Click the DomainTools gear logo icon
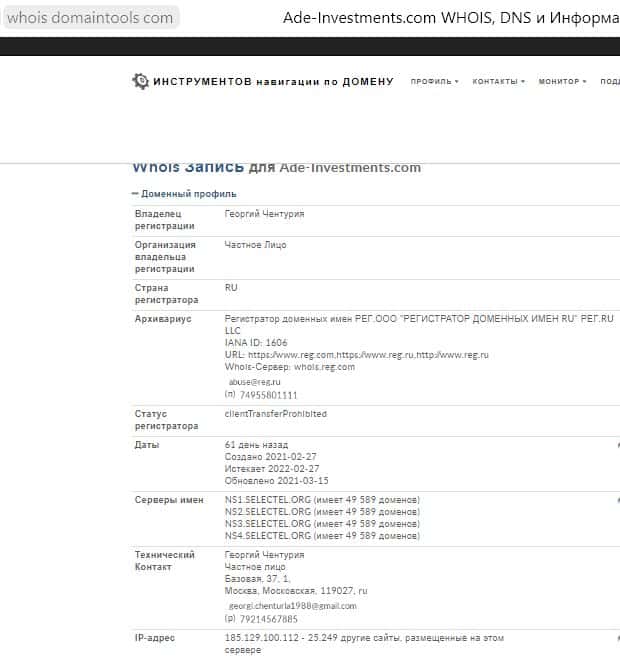620x657 pixels. pos(141,81)
